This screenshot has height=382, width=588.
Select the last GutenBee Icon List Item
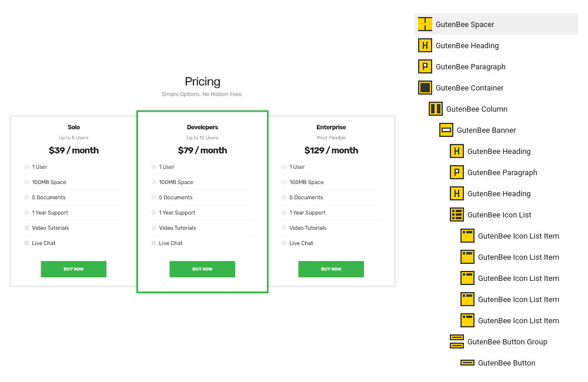510,320
